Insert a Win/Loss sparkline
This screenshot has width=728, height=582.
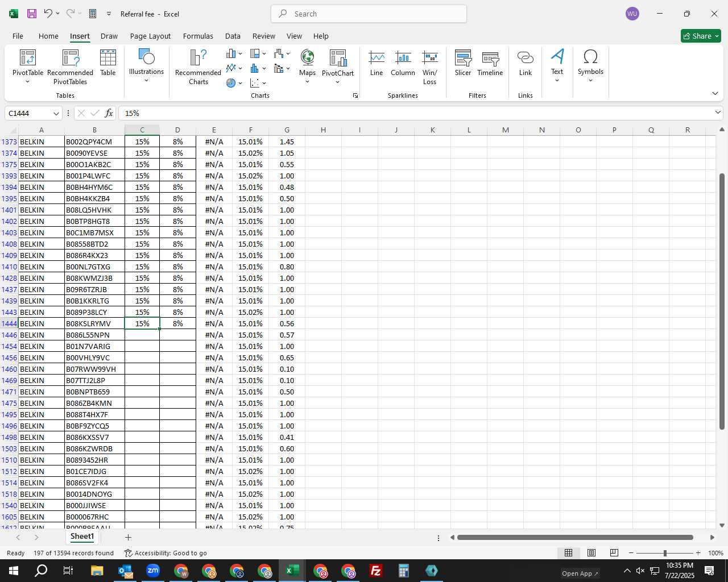coord(430,67)
